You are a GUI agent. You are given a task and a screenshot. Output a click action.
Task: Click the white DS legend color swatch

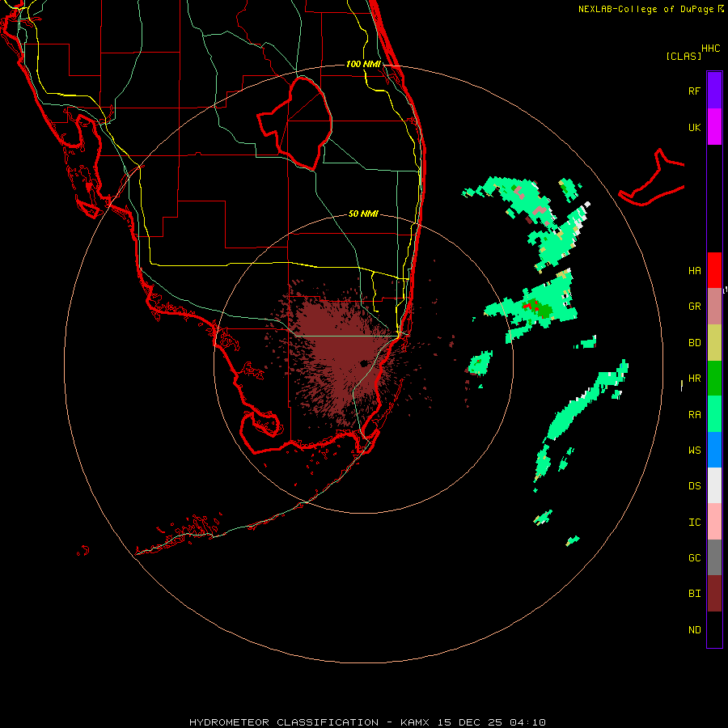(714, 485)
